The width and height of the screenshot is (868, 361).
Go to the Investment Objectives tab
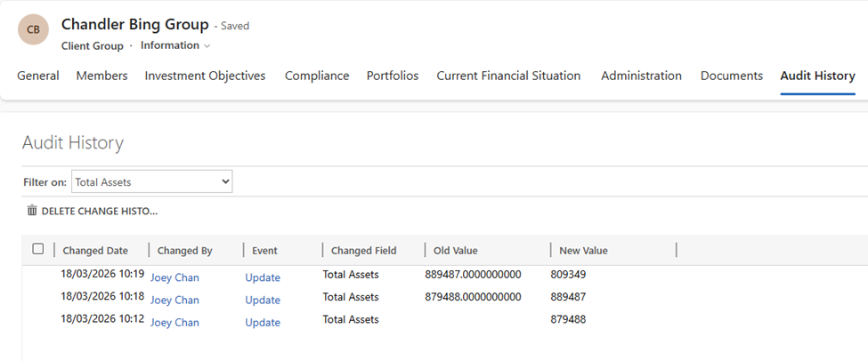pyautogui.click(x=205, y=76)
